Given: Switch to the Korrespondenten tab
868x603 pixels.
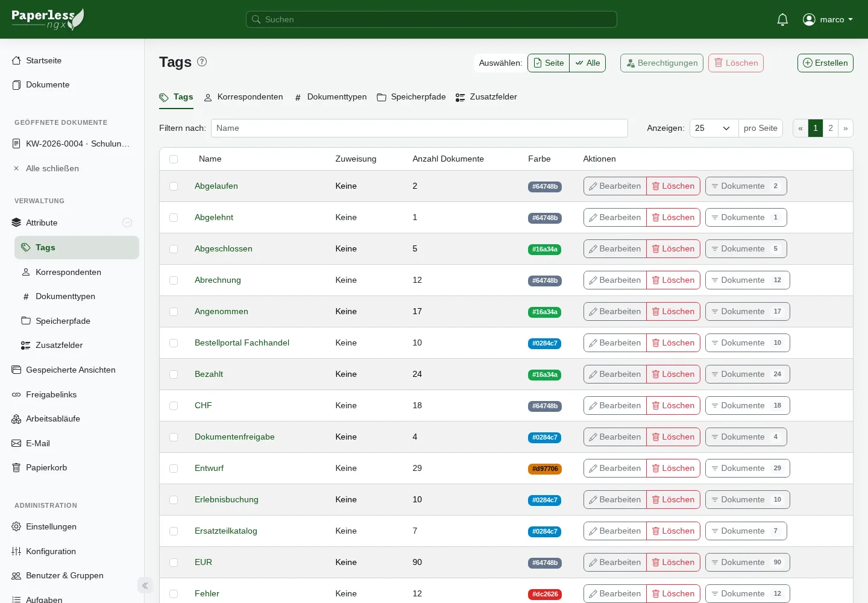Looking at the screenshot, I should coord(244,97).
